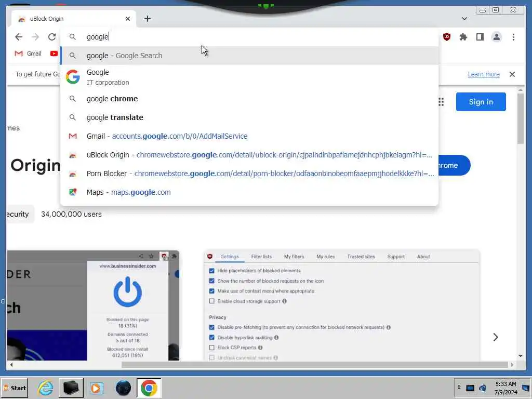The height and width of the screenshot is (399, 532).
Task: Open the Gmail bookmark
Action: (x=28, y=54)
